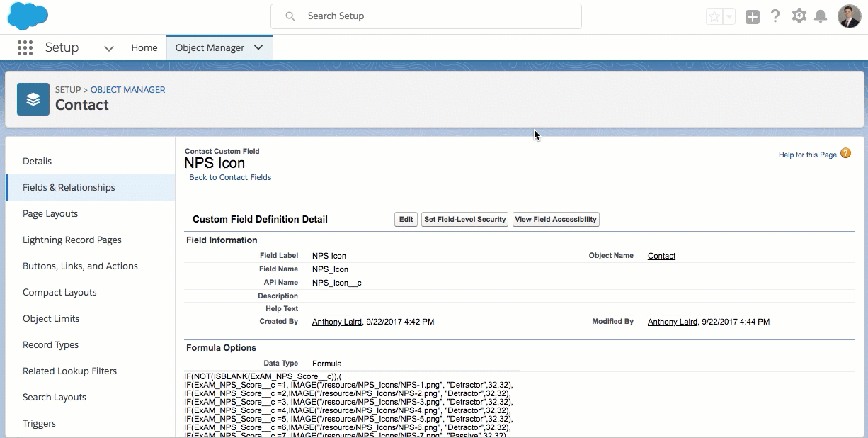This screenshot has width=868, height=438.
Task: Click the OBJECT MANAGER breadcrumb link
Action: point(127,90)
